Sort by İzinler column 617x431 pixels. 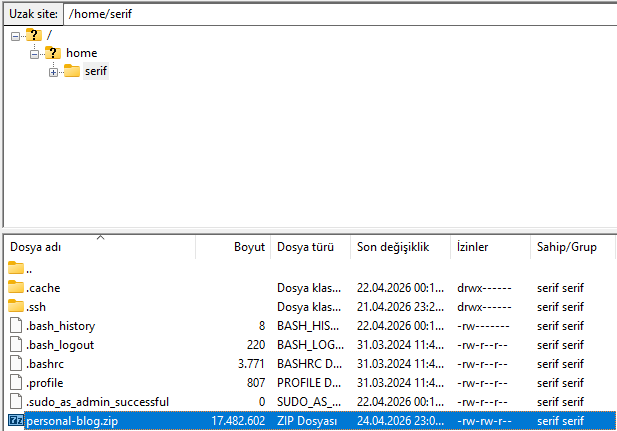click(490, 247)
